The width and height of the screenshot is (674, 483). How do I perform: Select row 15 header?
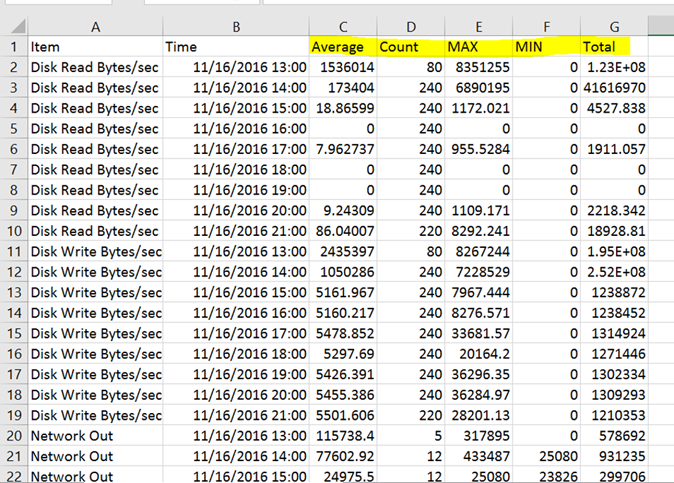click(x=14, y=333)
